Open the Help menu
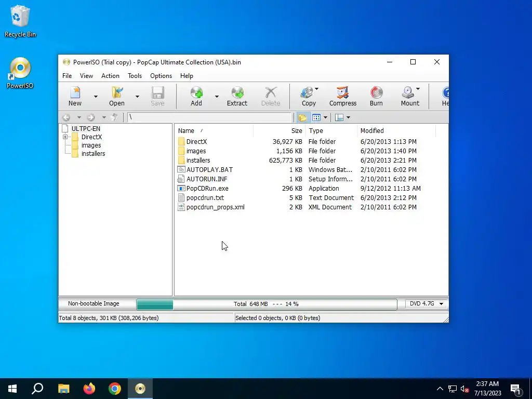 click(x=187, y=76)
